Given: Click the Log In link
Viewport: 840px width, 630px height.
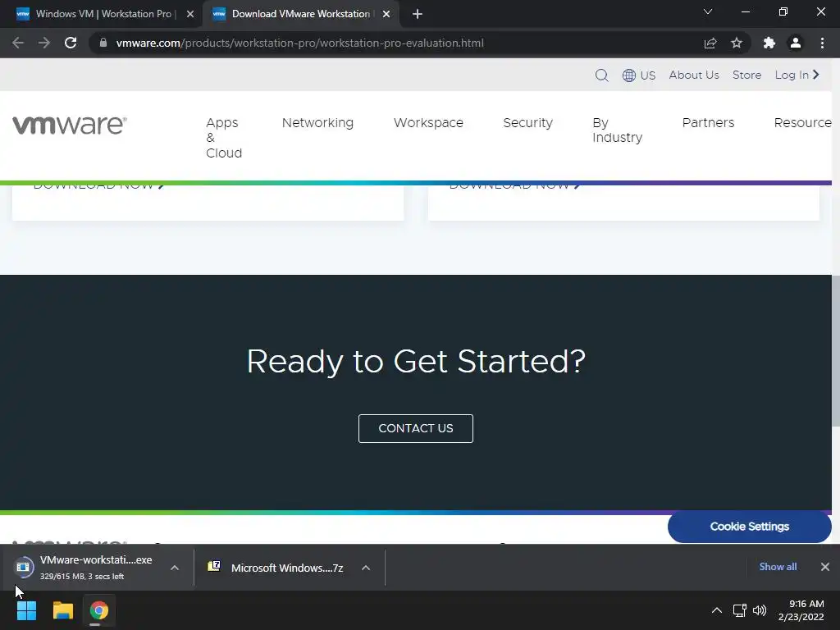Looking at the screenshot, I should [797, 75].
